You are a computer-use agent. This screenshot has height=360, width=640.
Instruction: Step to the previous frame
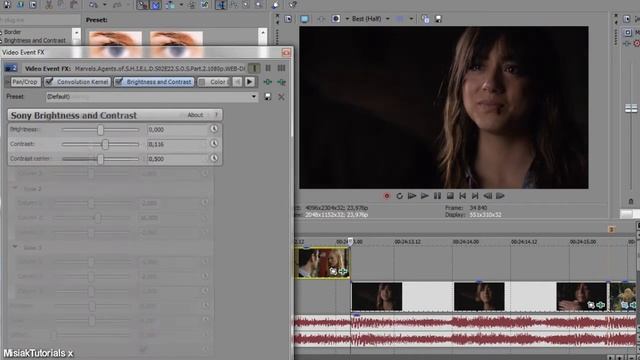[487, 196]
